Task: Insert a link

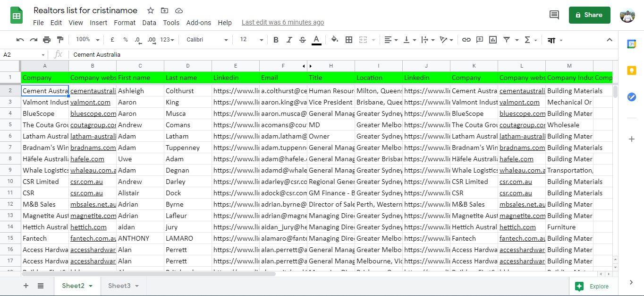Action: tap(466, 40)
